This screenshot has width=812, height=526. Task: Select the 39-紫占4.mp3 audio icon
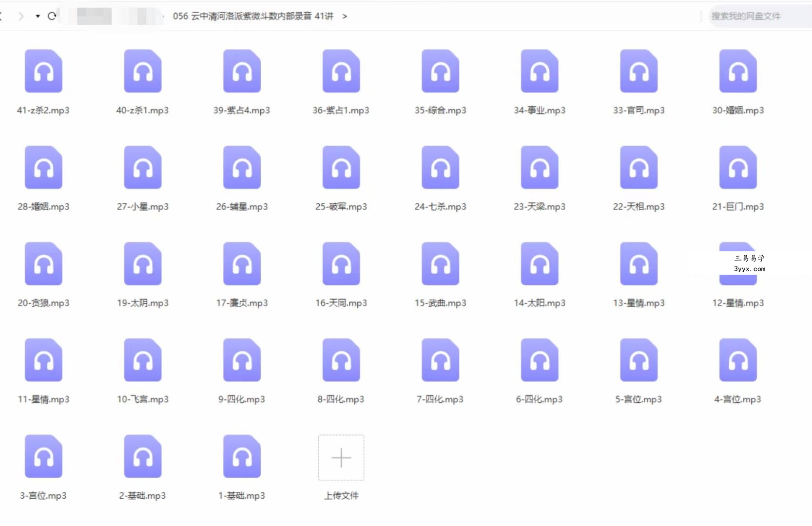tap(242, 71)
